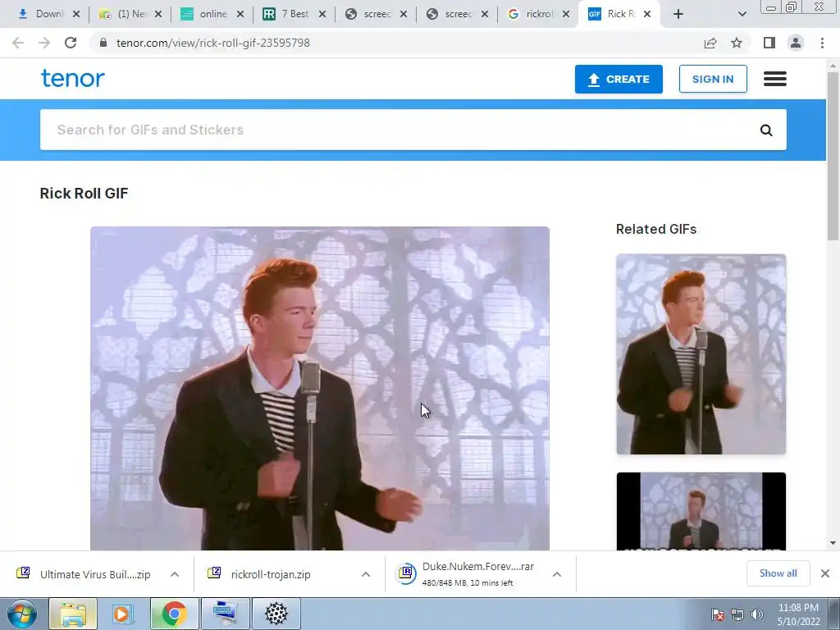840x630 pixels.
Task: Open the Chrome profile avatar
Action: tap(796, 43)
